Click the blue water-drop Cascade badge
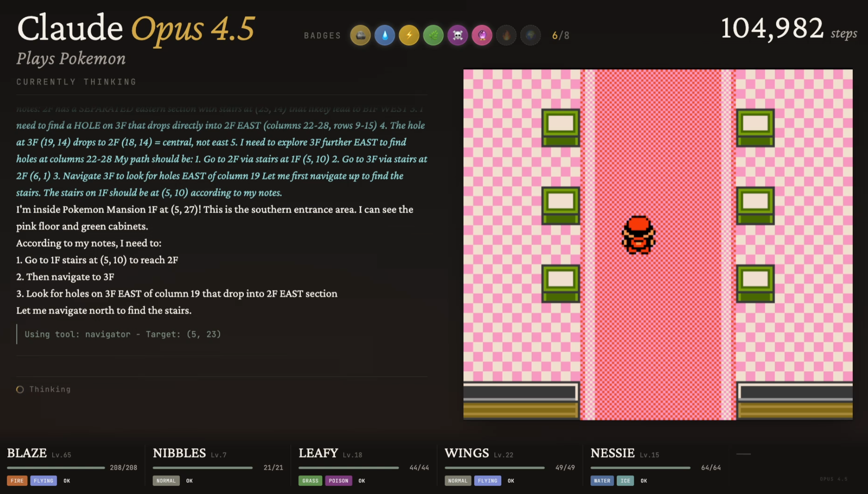This screenshot has width=868, height=494. pos(385,35)
